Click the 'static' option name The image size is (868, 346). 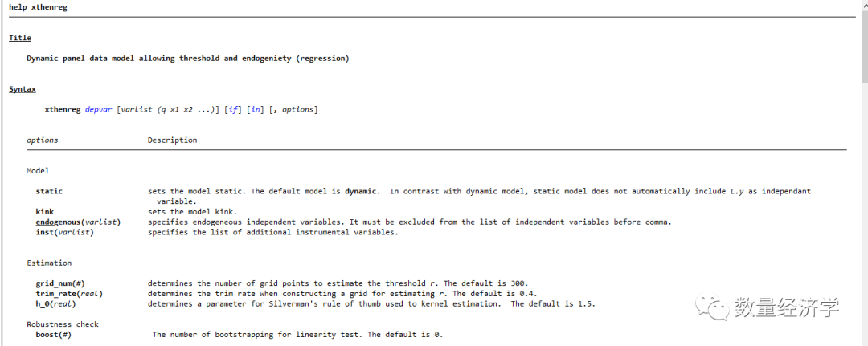pyautogui.click(x=49, y=191)
